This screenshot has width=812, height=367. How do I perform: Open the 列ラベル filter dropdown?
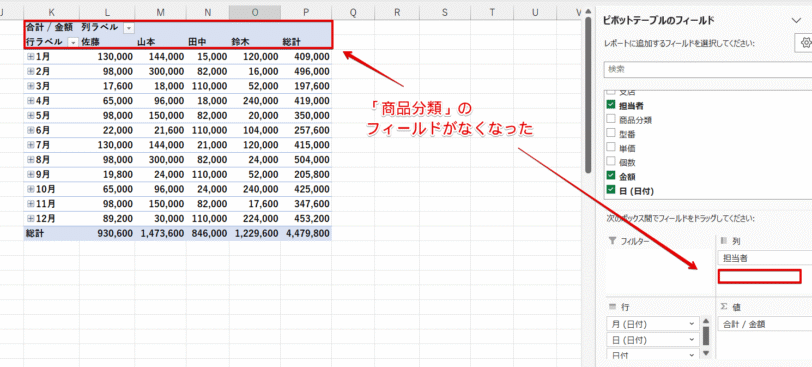point(128,28)
